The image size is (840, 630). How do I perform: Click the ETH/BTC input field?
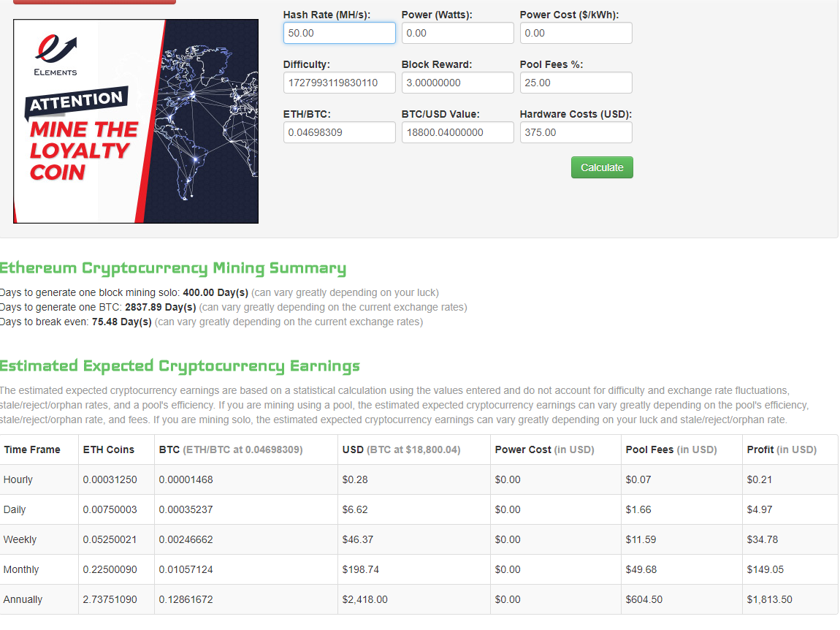coord(339,132)
